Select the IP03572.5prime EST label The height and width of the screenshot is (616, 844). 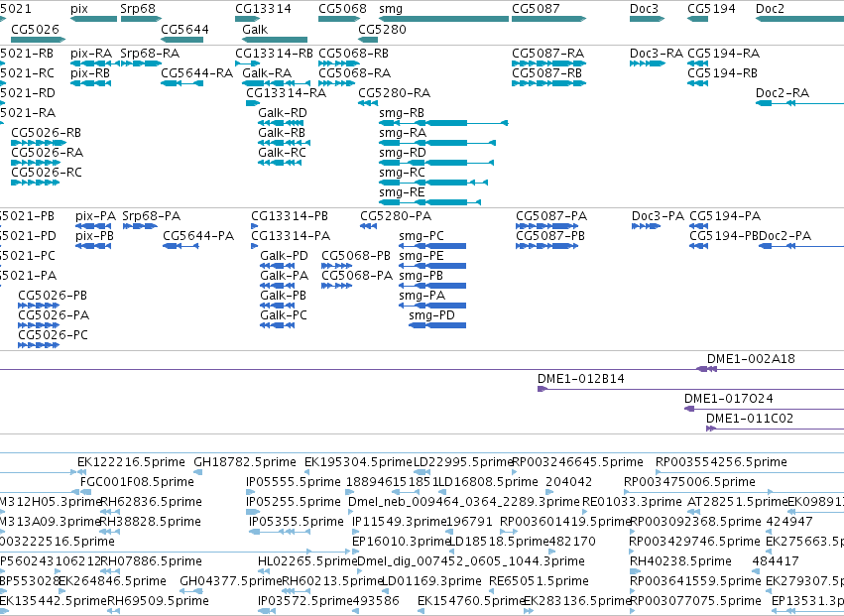305,601
